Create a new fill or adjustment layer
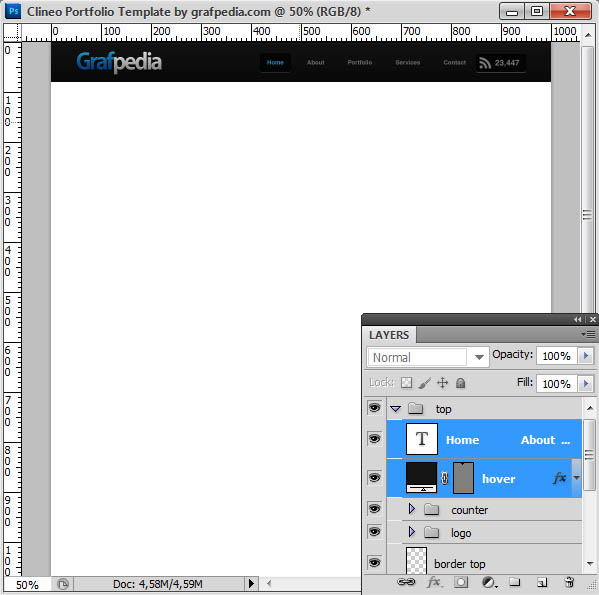 [489, 582]
